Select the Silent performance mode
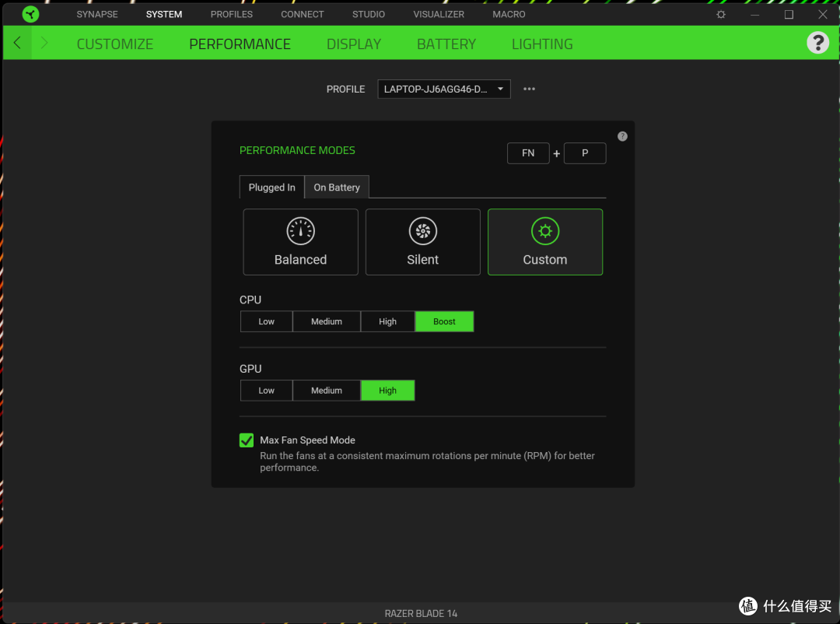 pyautogui.click(x=422, y=242)
